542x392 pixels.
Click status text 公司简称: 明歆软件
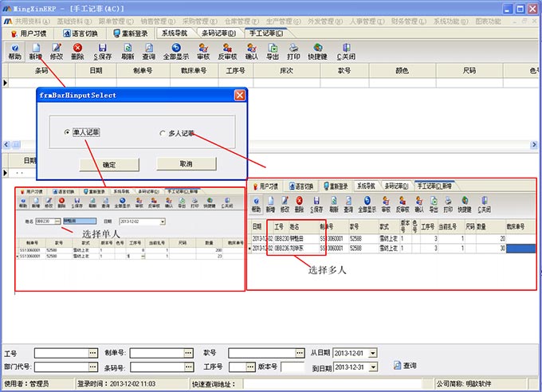point(464,384)
